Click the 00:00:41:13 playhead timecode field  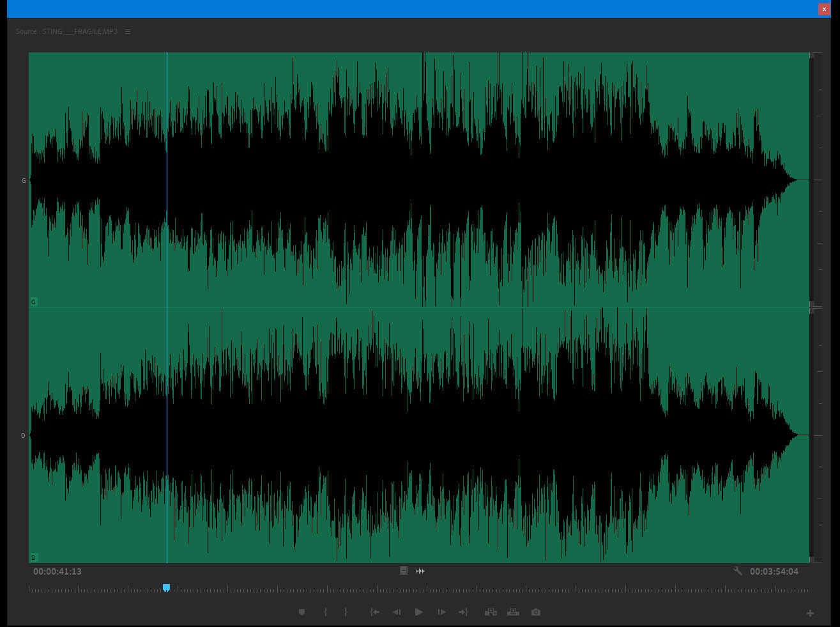pos(57,571)
